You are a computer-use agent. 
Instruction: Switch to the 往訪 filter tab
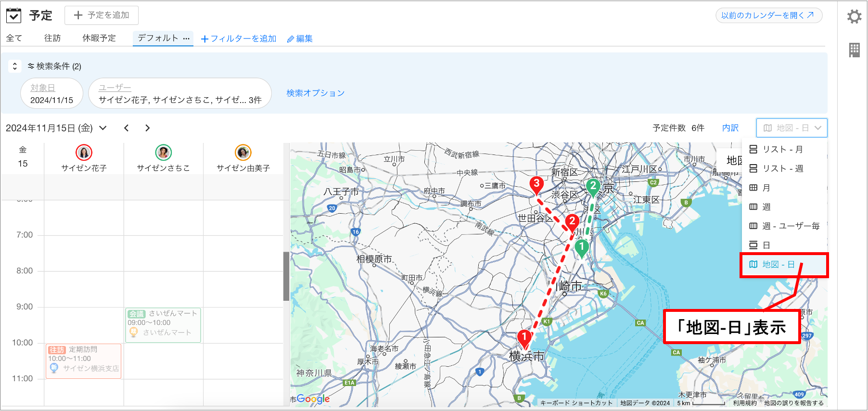52,38
